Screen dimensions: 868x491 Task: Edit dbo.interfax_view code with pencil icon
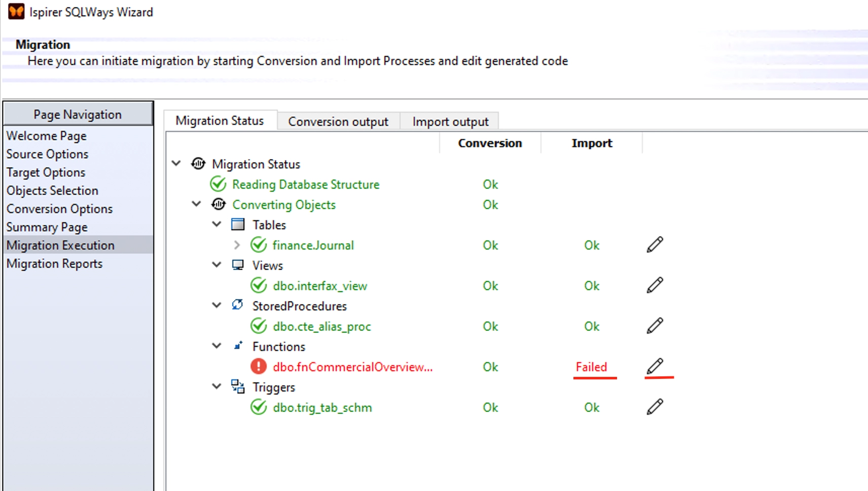[x=655, y=285]
